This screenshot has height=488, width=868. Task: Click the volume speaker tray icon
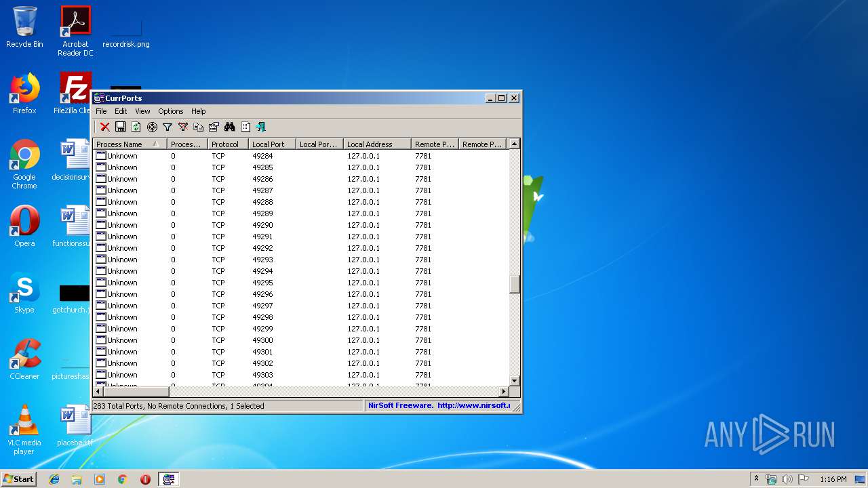click(787, 479)
